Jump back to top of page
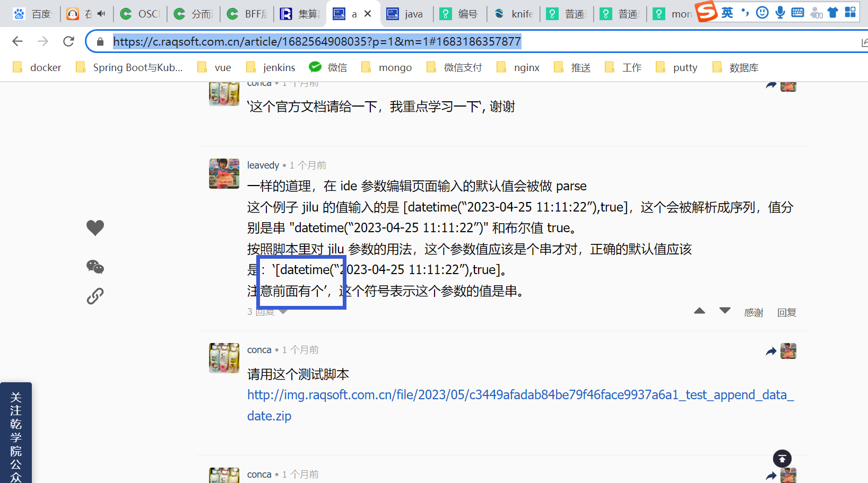The height and width of the screenshot is (483, 868). tap(782, 459)
